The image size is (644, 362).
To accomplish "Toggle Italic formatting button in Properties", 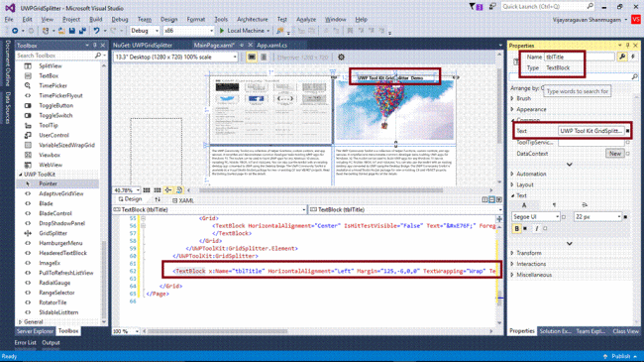I will (536, 229).
